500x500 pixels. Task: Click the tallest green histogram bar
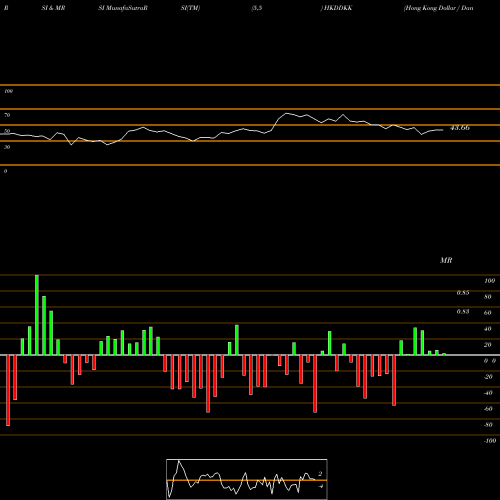37,315
